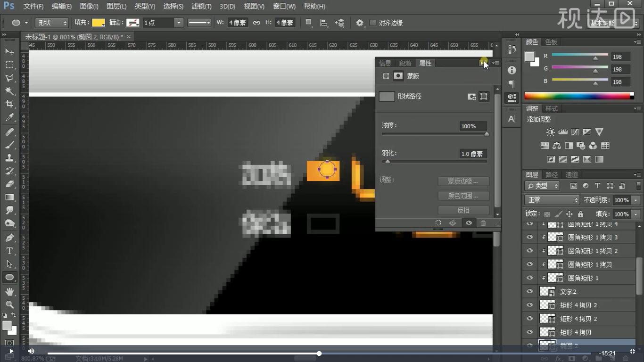Click the yellow fill color swatch
The width and height of the screenshot is (644, 362).
(99, 23)
